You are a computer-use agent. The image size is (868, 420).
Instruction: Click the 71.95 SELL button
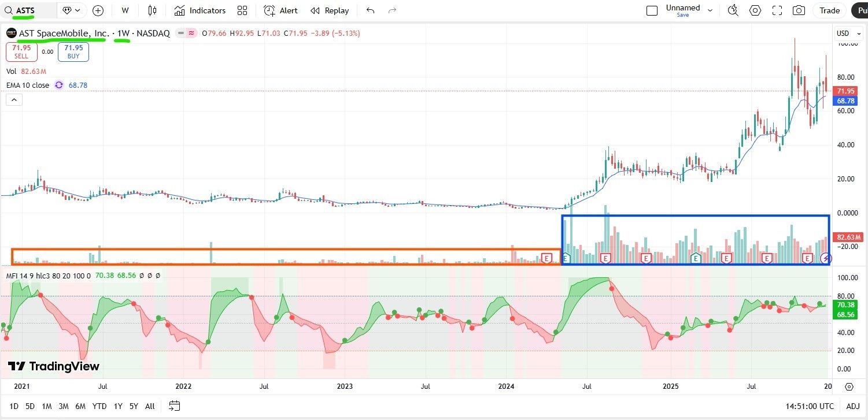point(21,52)
